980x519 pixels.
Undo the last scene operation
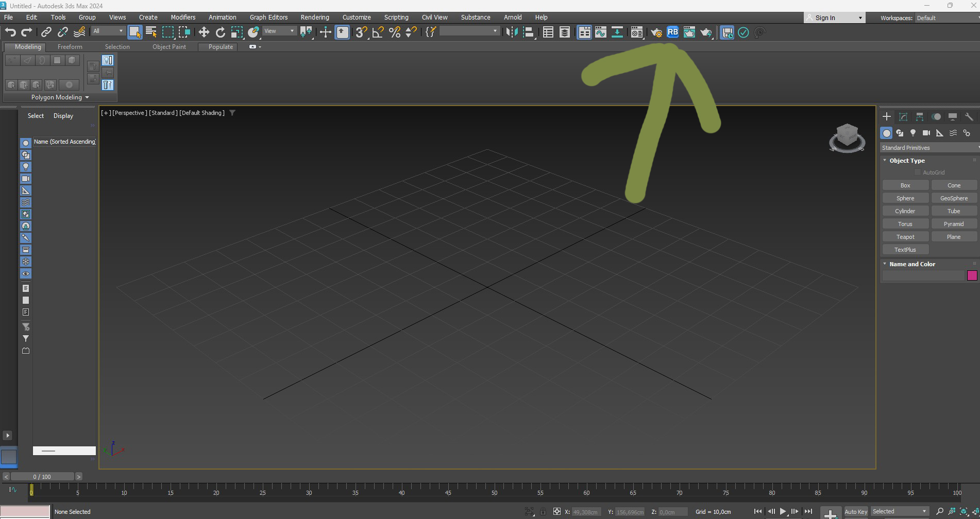[x=10, y=32]
